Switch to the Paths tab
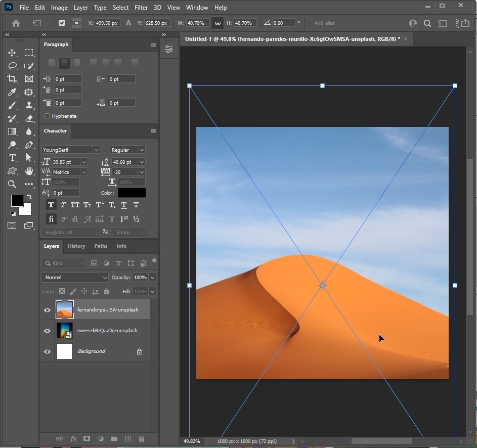This screenshot has height=448, width=477. (101, 246)
